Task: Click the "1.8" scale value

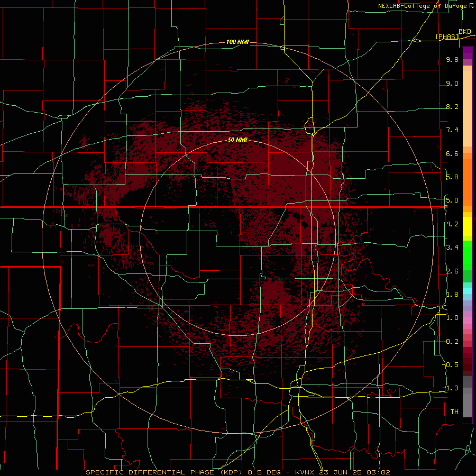Action: [452, 295]
